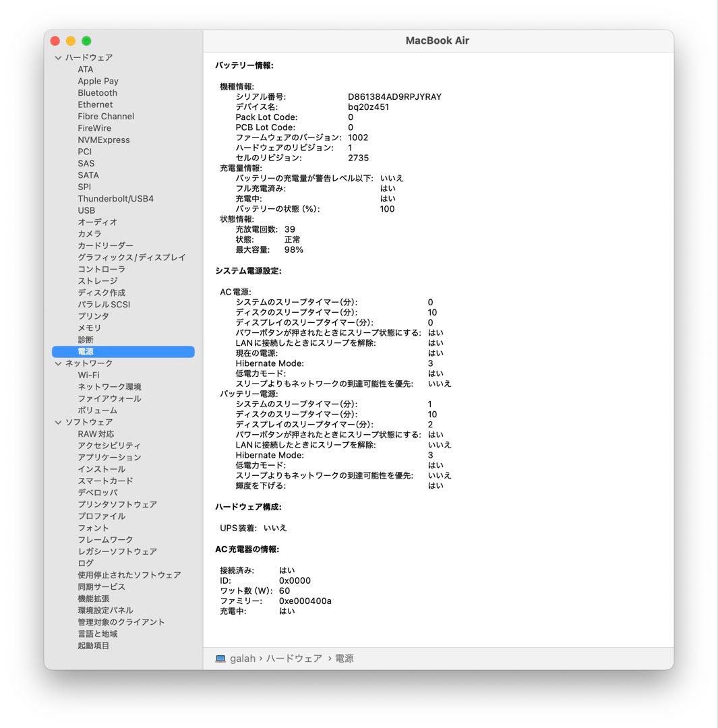
Task: Select Ethernet in the sidebar
Action: coord(95,104)
